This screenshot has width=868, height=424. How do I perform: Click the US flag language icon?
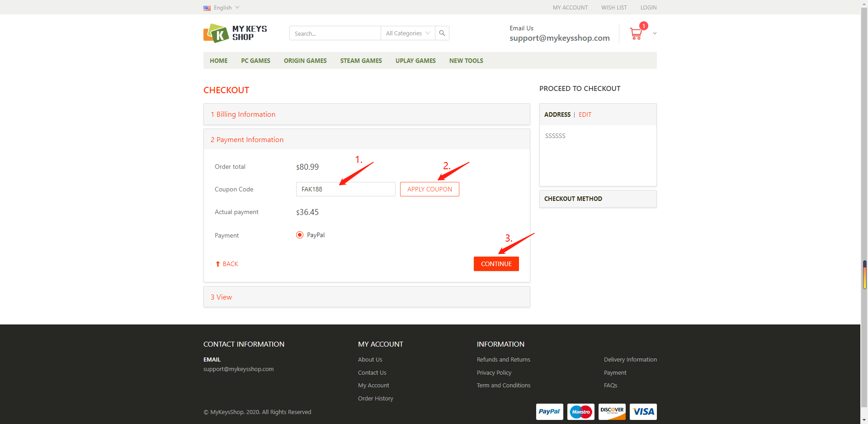(207, 8)
